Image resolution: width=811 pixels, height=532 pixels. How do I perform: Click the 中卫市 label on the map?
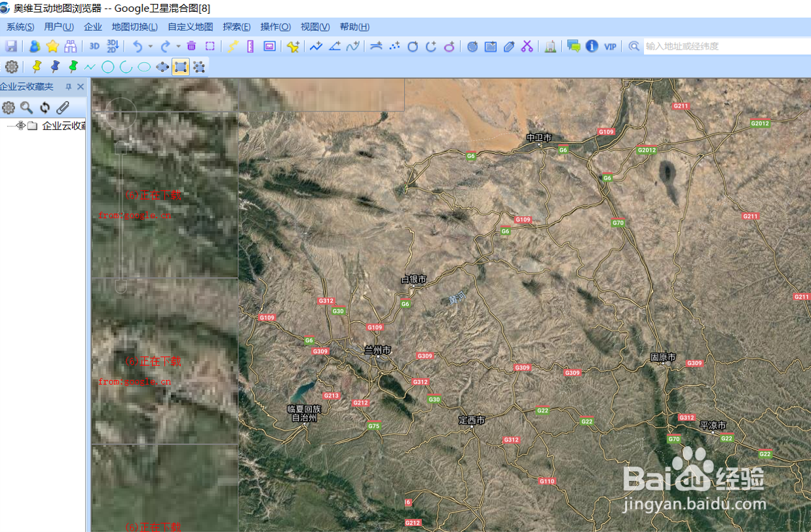click(x=539, y=138)
